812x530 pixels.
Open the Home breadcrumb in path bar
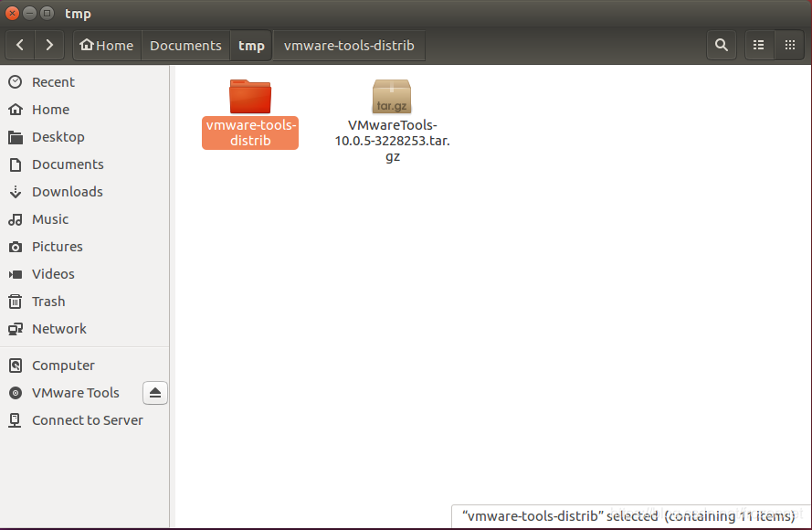(x=107, y=46)
